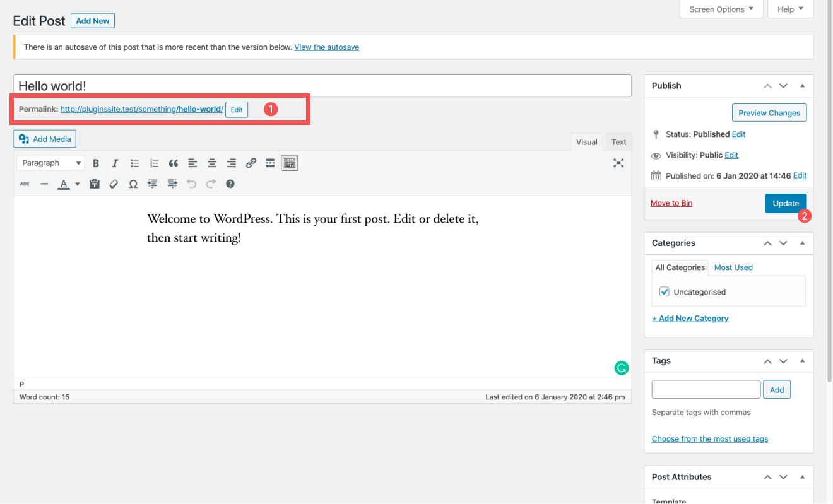Click the blue Update button
This screenshot has width=833, height=504.
[786, 203]
